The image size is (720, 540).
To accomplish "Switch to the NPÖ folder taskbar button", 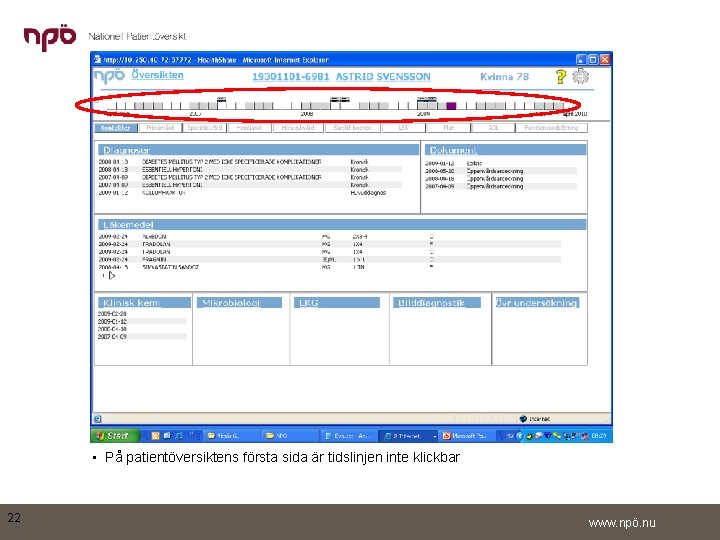I will click(289, 435).
